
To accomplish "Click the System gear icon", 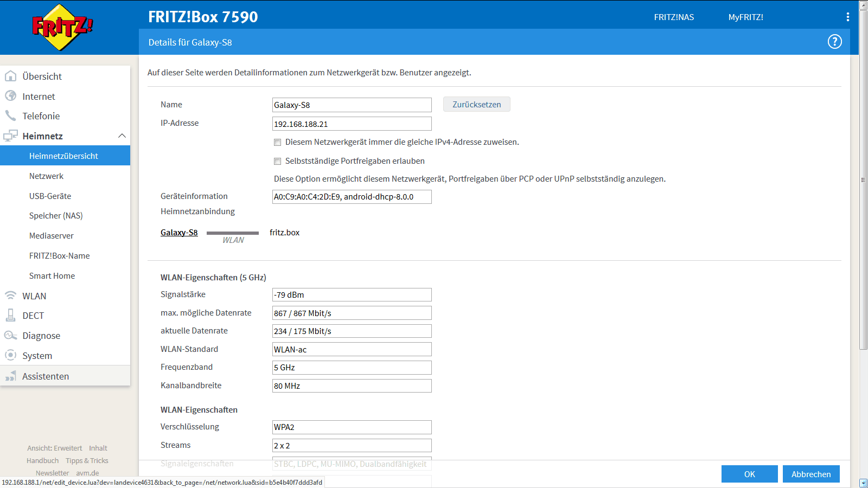I will pos(10,355).
